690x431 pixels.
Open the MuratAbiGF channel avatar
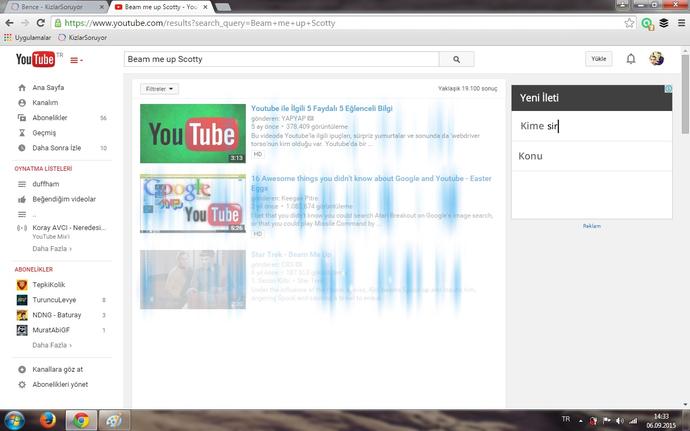click(22, 330)
